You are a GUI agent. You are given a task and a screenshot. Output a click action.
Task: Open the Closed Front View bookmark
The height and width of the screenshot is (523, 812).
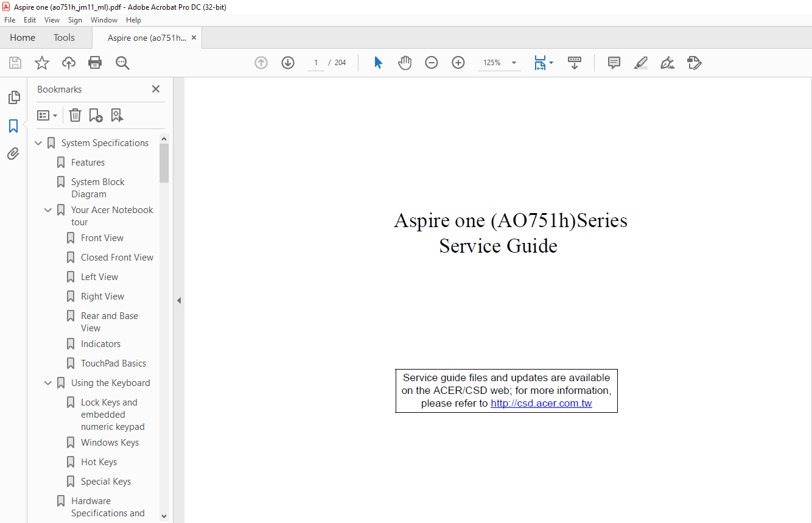click(x=117, y=258)
